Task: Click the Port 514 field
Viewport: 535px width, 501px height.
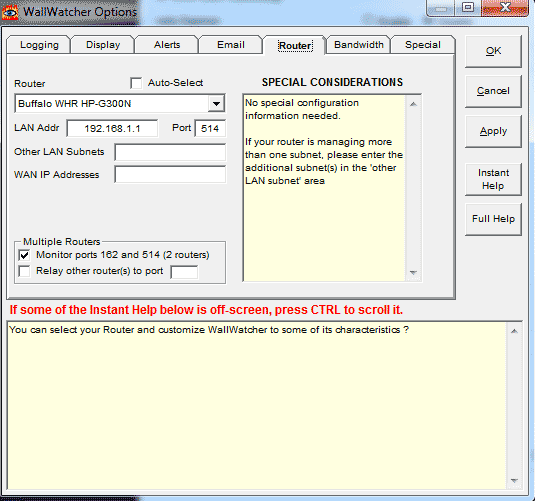Action: [210, 129]
